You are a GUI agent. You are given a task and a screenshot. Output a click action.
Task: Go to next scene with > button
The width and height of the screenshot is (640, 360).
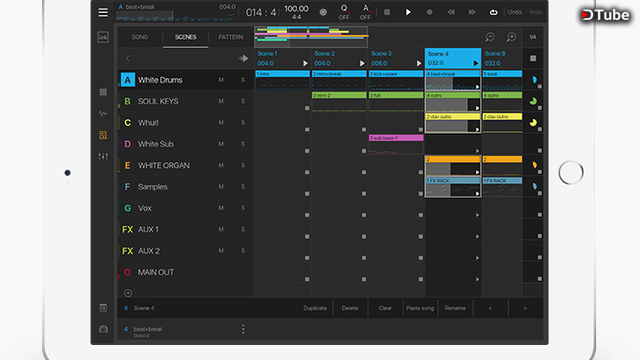click(x=525, y=308)
